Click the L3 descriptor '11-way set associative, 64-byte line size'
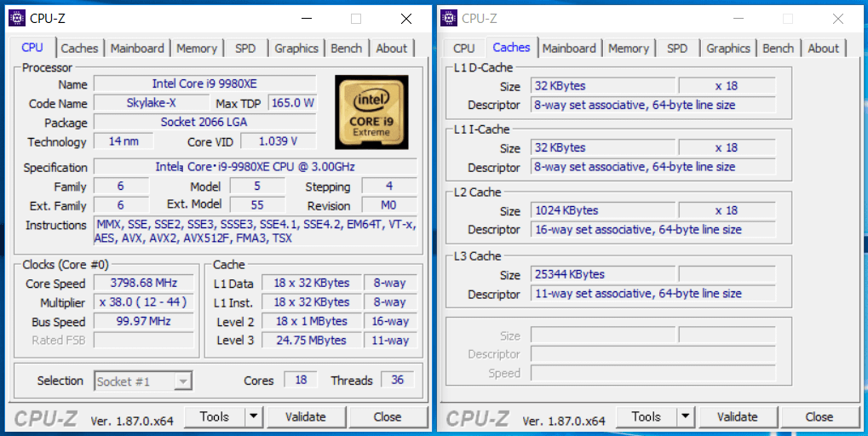This screenshot has width=868, height=436. tap(653, 293)
